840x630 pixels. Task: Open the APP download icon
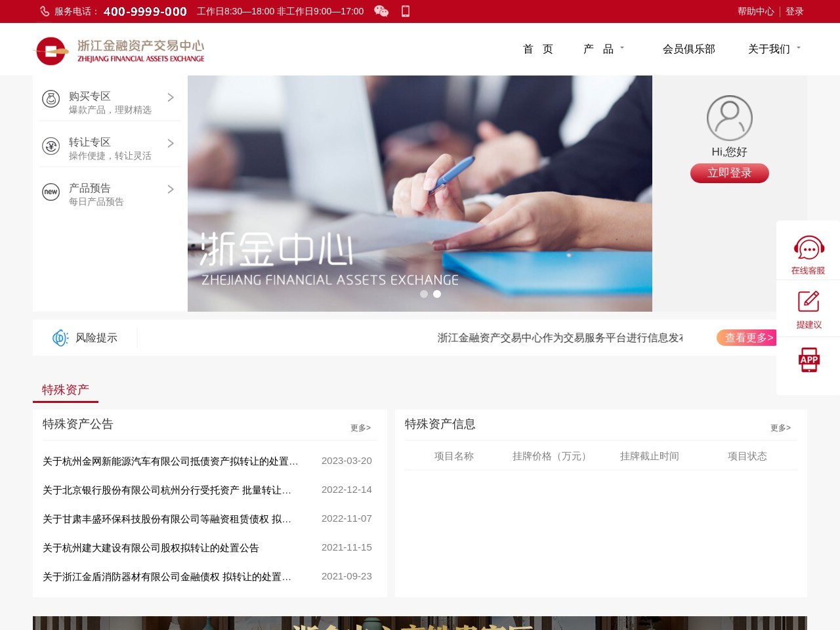click(x=808, y=360)
